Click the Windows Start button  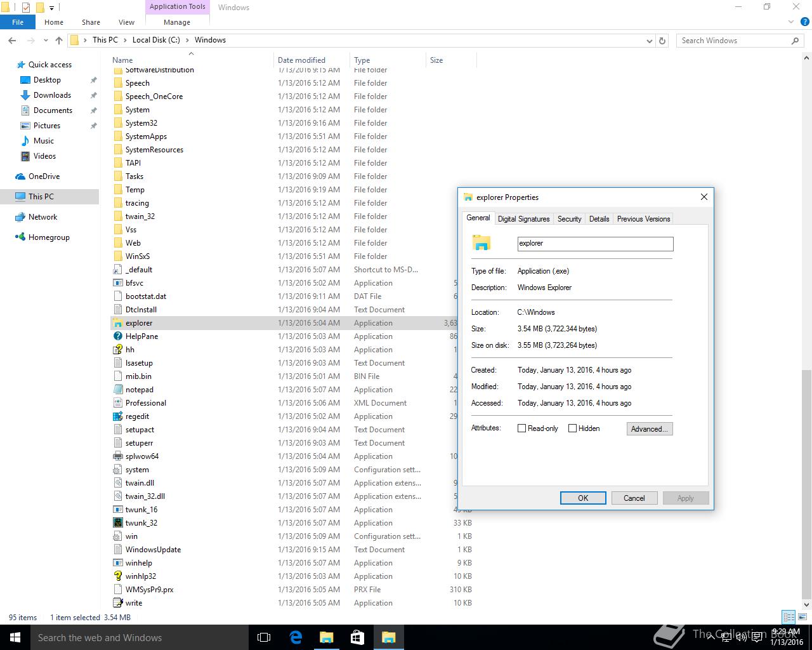(x=15, y=637)
